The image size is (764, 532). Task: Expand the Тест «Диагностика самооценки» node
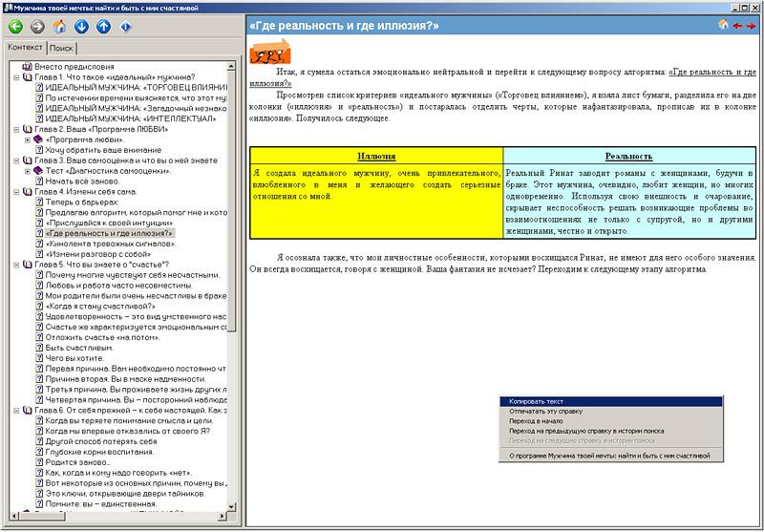coord(28,171)
